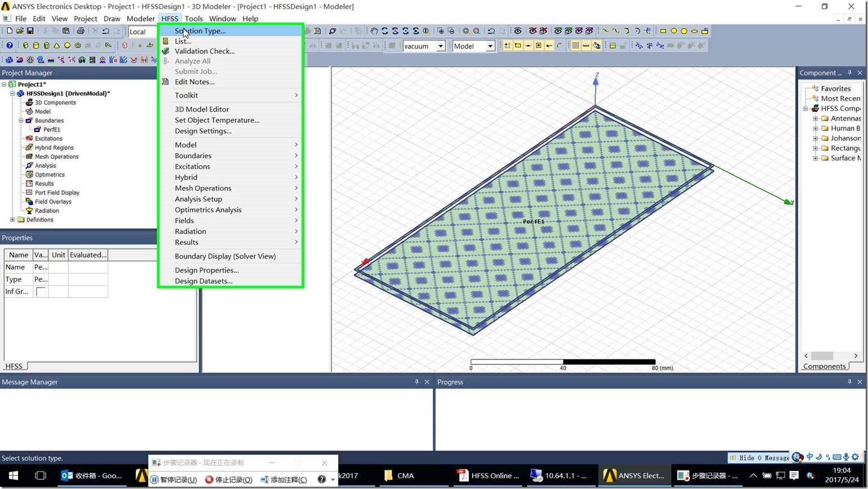Open Design Properties... in HFSS menu
868x489 pixels.
[231, 270]
